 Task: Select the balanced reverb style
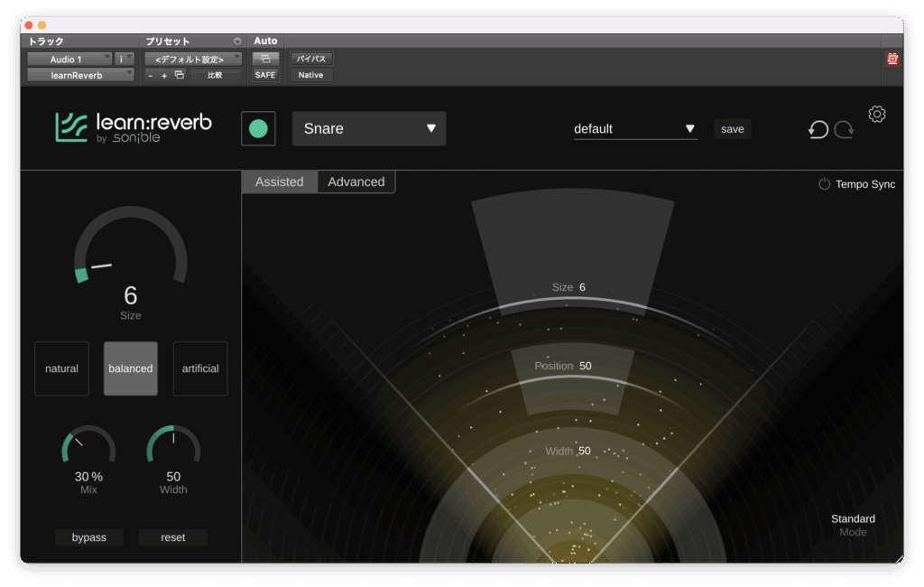[x=131, y=368]
